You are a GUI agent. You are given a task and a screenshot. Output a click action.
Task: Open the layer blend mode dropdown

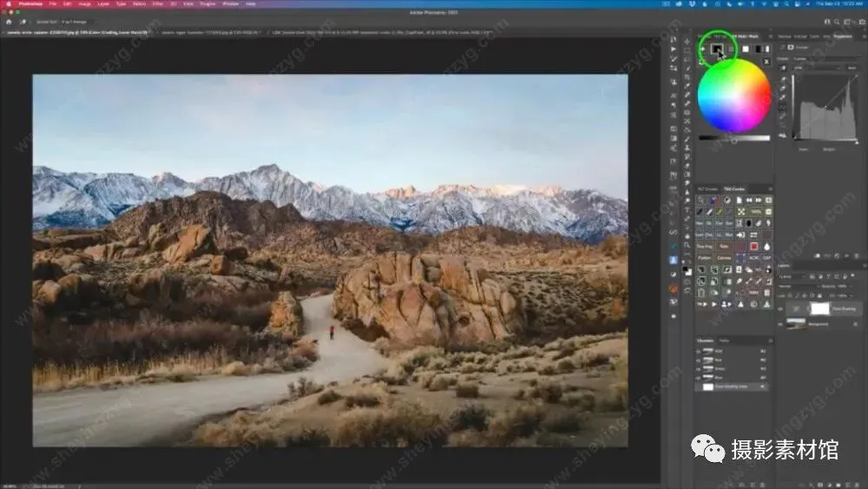tap(799, 287)
